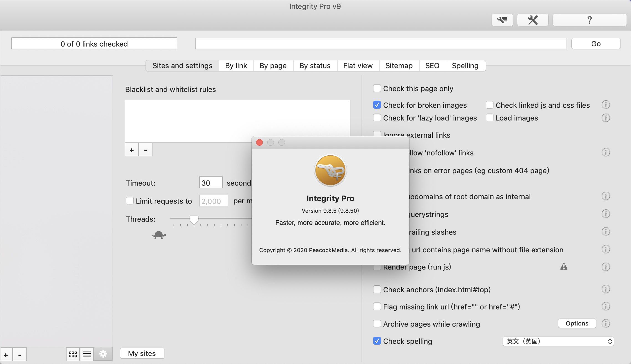The image size is (631, 364).
Task: Click the 0 of 0 links checked progress bar
Action: tap(94, 43)
